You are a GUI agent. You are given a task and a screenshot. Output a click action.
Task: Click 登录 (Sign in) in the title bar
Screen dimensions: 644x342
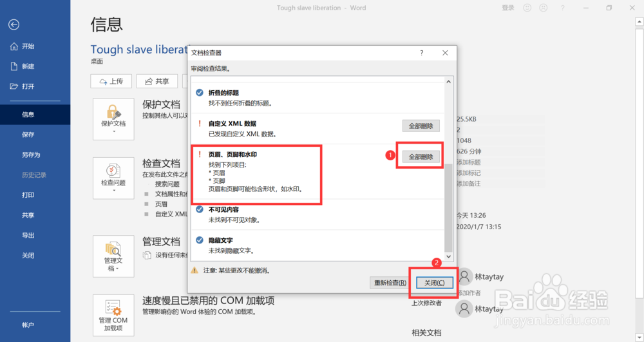(508, 8)
